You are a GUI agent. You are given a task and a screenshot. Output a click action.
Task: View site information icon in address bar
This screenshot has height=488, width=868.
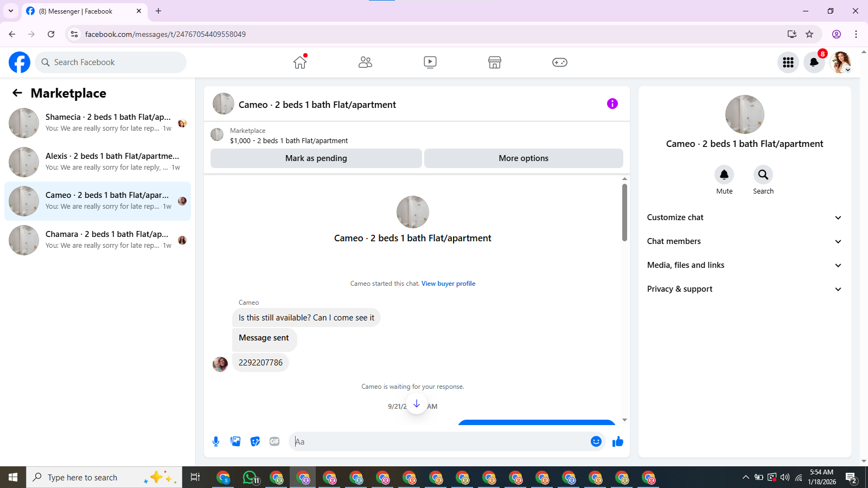click(74, 34)
